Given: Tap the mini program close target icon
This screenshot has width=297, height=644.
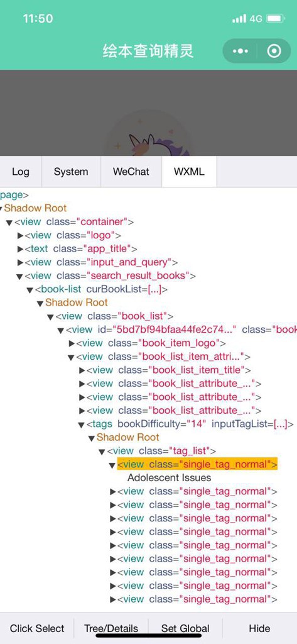Looking at the screenshot, I should click(x=274, y=52).
